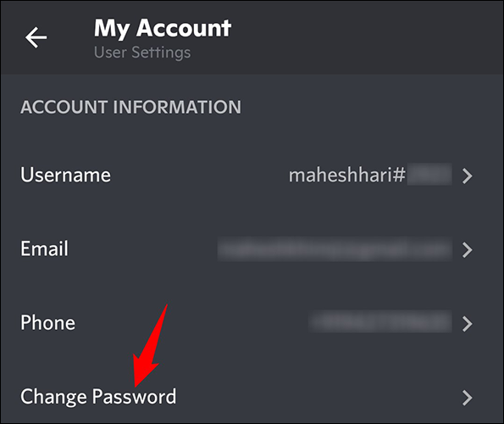Click the maheshhari# username value
504x424 pixels.
tap(347, 175)
